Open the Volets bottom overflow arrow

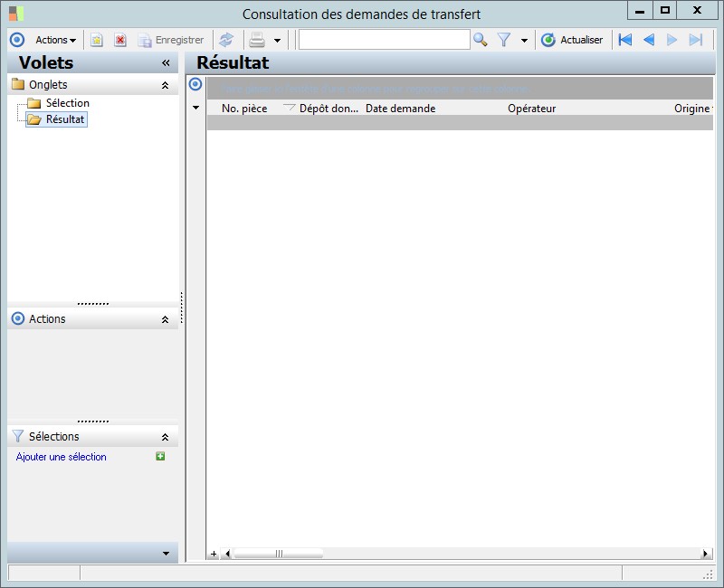pyautogui.click(x=167, y=554)
